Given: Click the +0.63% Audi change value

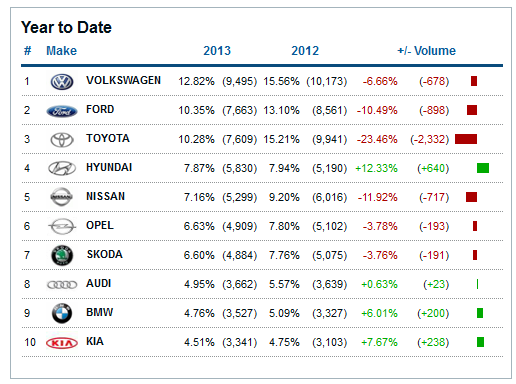Looking at the screenshot, I should 379,284.
